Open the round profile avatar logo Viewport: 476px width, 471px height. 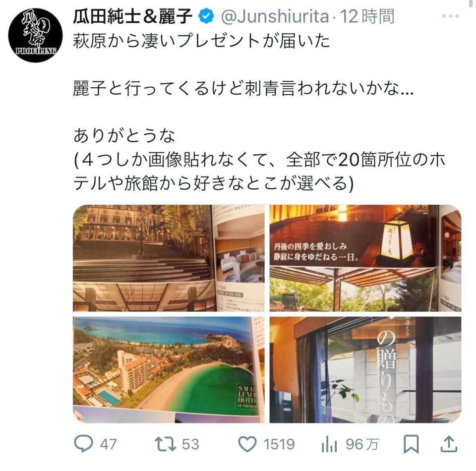click(x=35, y=35)
